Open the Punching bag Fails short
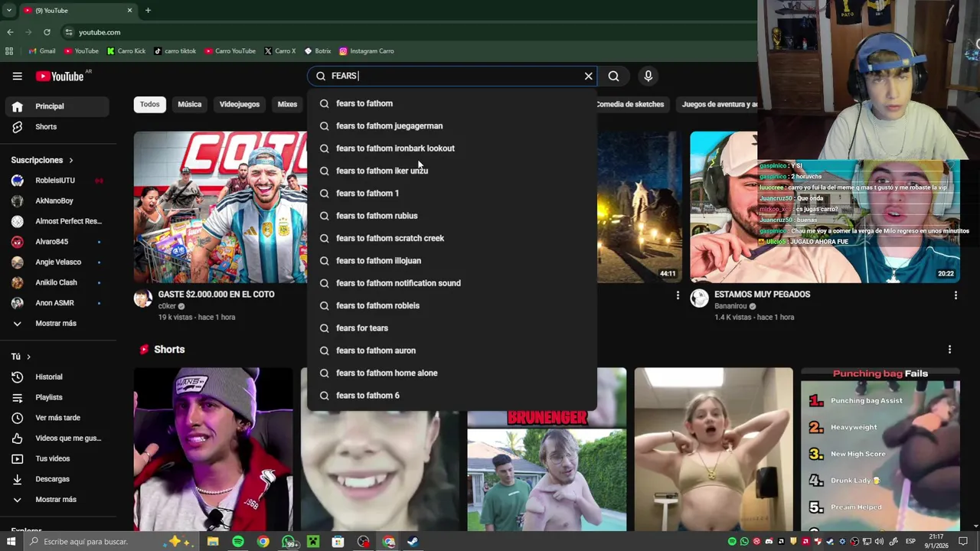 point(880,449)
